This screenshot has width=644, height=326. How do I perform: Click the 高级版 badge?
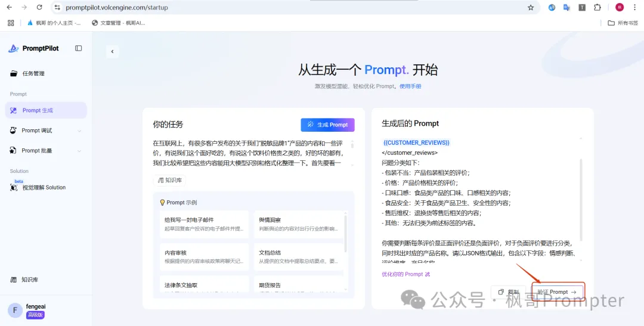35,315
